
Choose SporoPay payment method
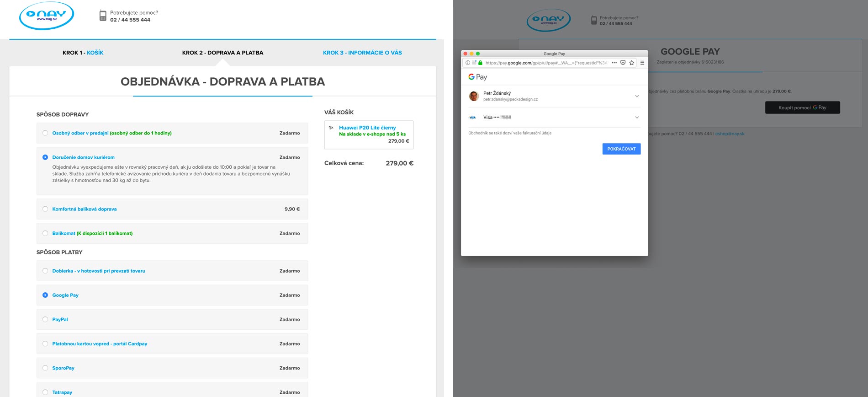(45, 368)
